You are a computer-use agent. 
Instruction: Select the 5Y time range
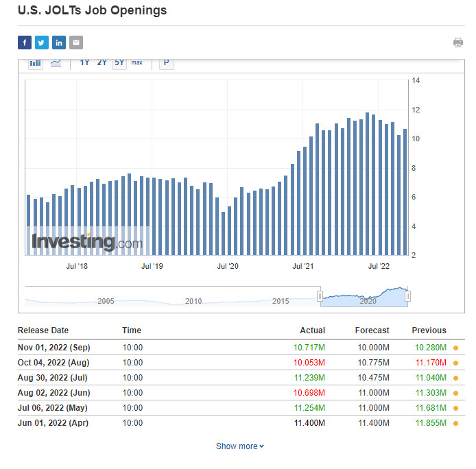click(x=119, y=63)
